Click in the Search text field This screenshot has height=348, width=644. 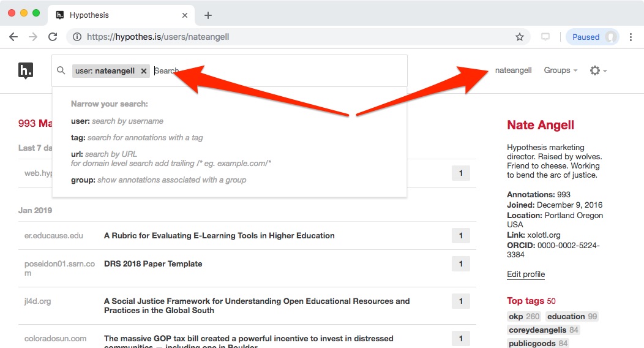(x=275, y=71)
